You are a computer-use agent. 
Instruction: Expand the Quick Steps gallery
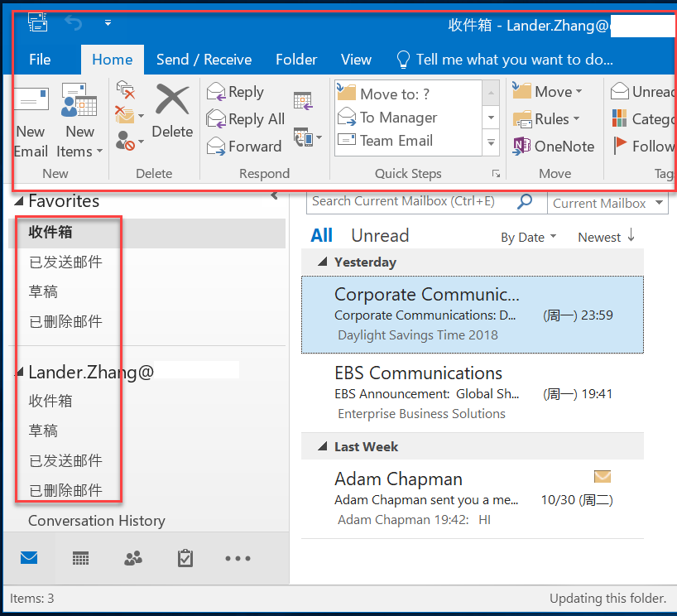coord(491,142)
